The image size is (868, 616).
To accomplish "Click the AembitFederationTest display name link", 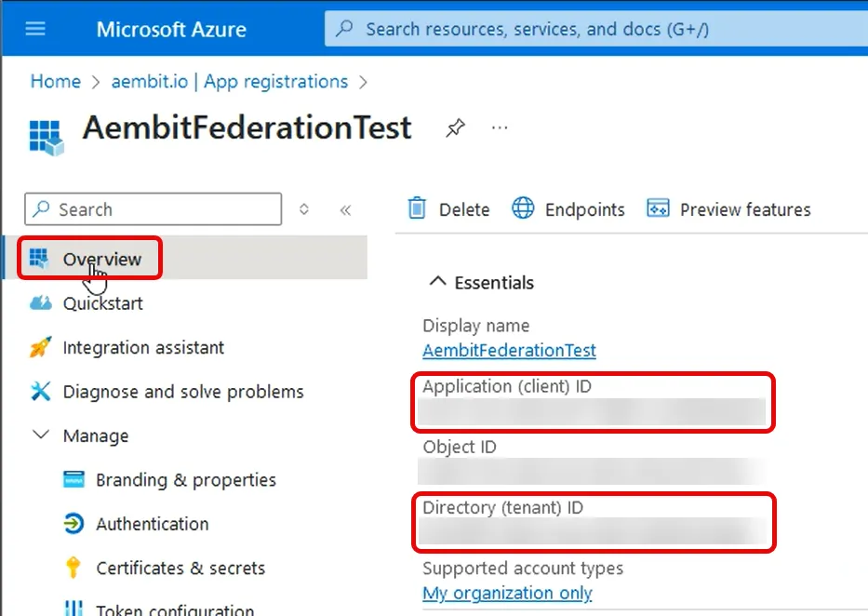I will pos(509,351).
